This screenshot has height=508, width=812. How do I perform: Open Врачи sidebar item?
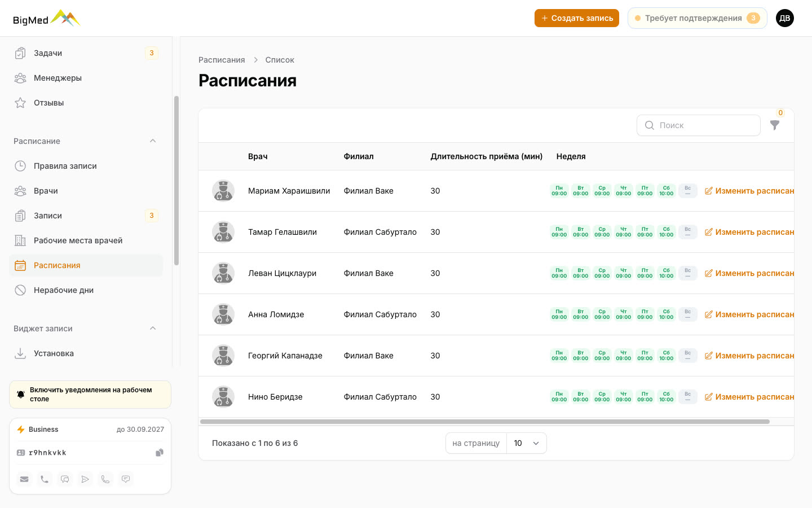click(86, 191)
